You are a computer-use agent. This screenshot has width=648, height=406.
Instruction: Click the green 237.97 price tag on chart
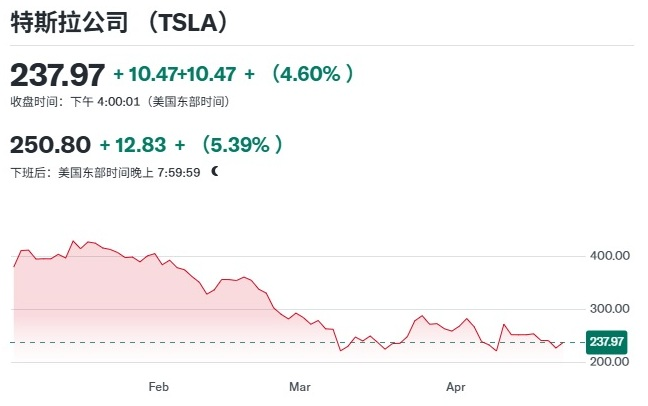[x=607, y=342]
